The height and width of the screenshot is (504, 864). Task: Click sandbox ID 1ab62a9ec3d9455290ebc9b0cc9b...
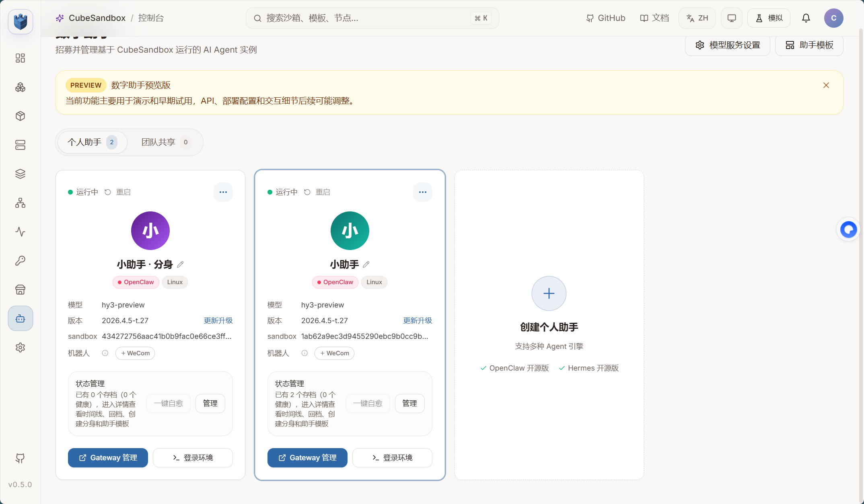point(365,336)
